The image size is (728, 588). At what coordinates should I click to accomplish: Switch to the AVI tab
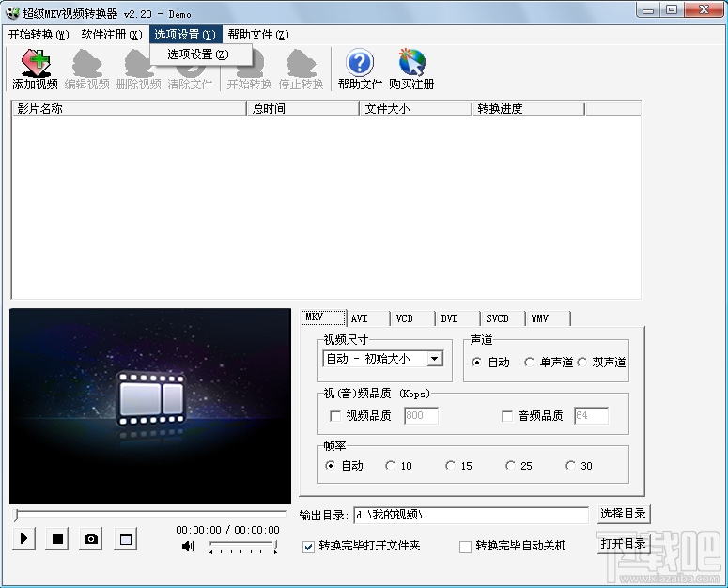[x=368, y=318]
